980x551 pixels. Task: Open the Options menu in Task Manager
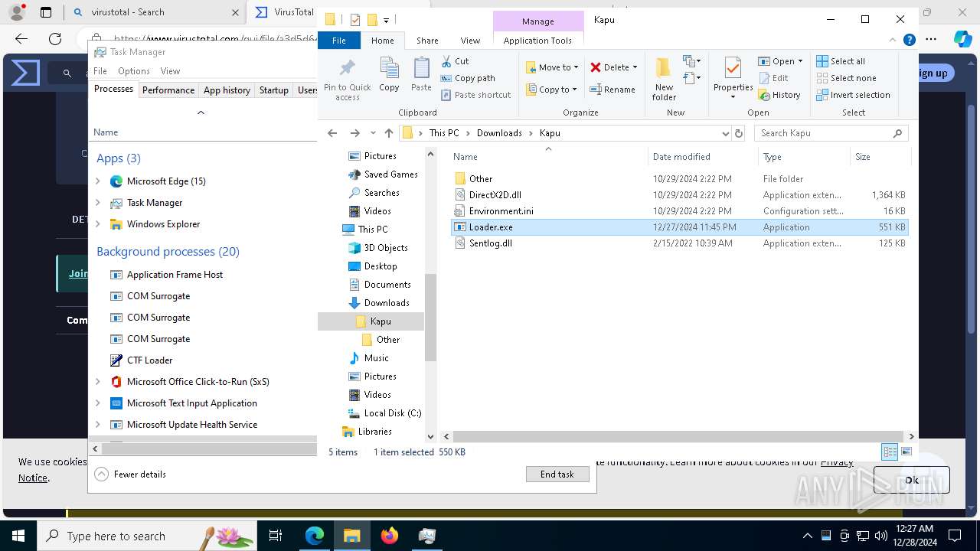click(x=134, y=71)
